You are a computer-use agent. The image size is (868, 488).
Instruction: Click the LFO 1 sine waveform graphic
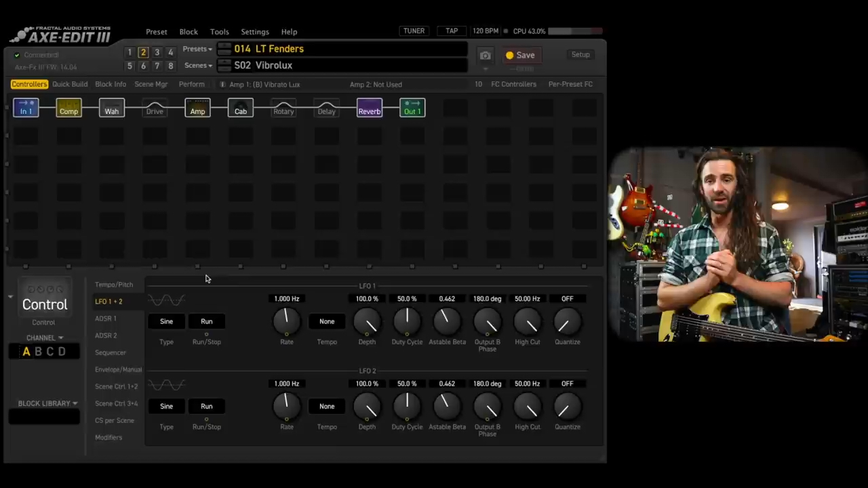[x=166, y=300]
